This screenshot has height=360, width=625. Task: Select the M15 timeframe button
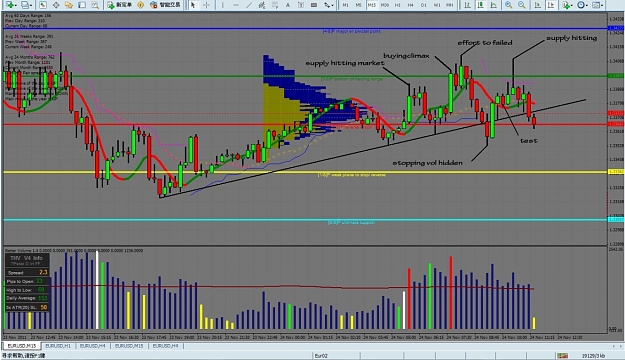(x=372, y=5)
